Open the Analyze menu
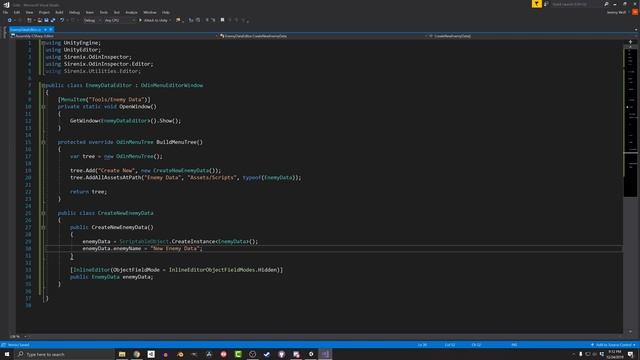This screenshot has width=640, height=360. click(131, 12)
